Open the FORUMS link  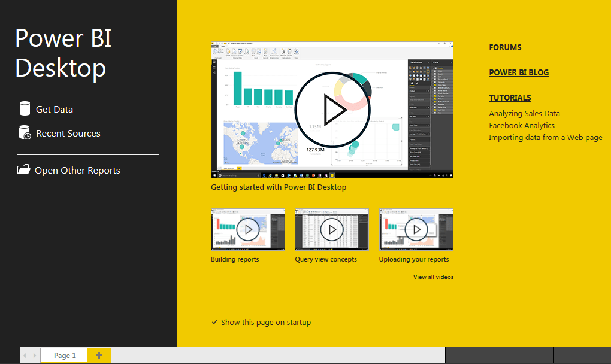[x=505, y=47]
